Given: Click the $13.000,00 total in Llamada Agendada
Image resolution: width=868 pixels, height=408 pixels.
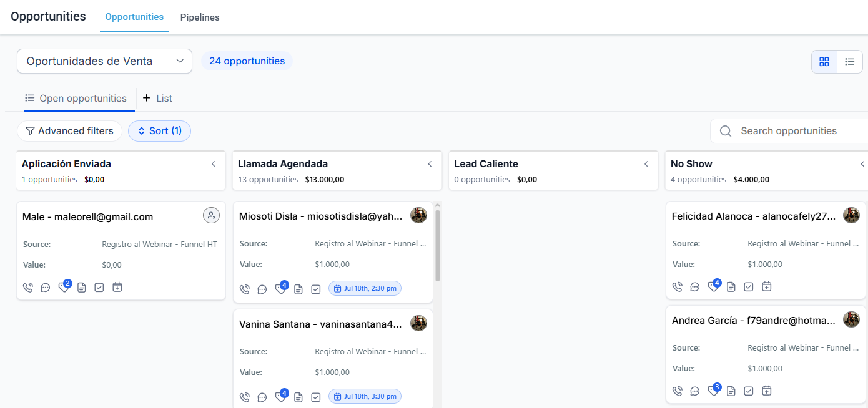Looking at the screenshot, I should pos(325,180).
